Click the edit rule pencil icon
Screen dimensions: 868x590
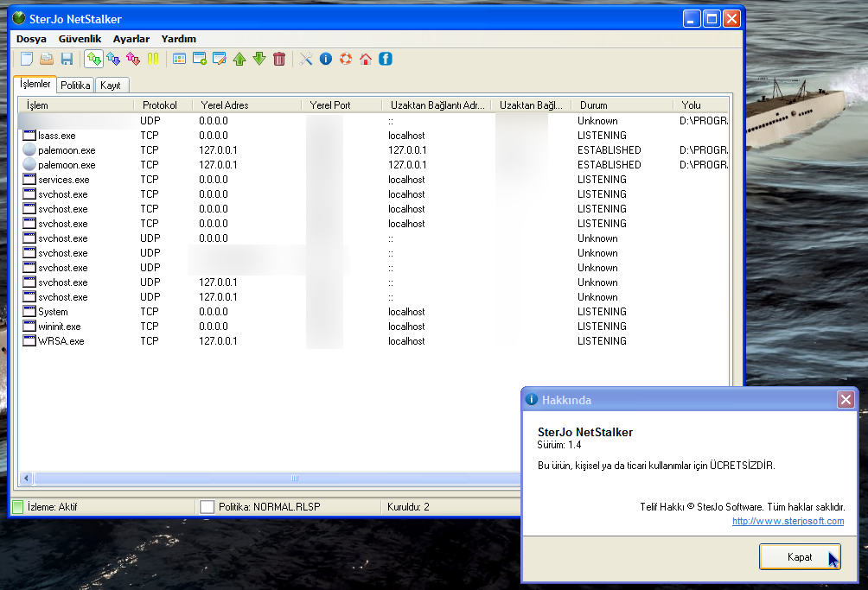220,59
